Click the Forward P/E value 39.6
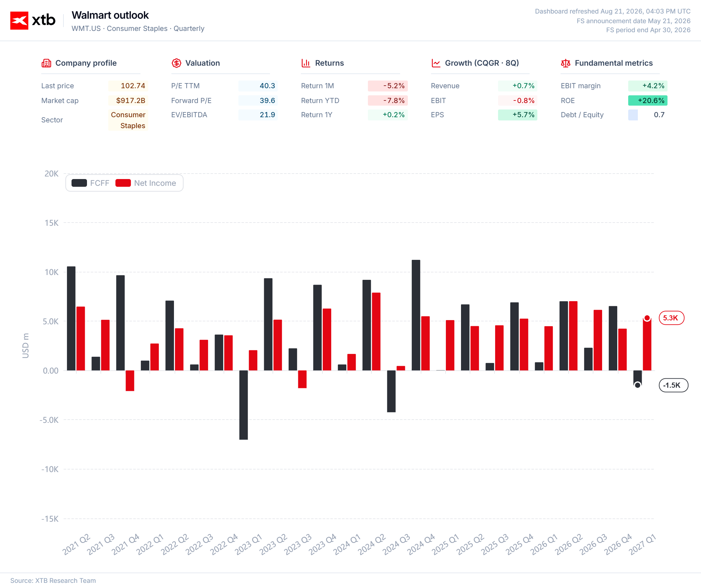 258,100
